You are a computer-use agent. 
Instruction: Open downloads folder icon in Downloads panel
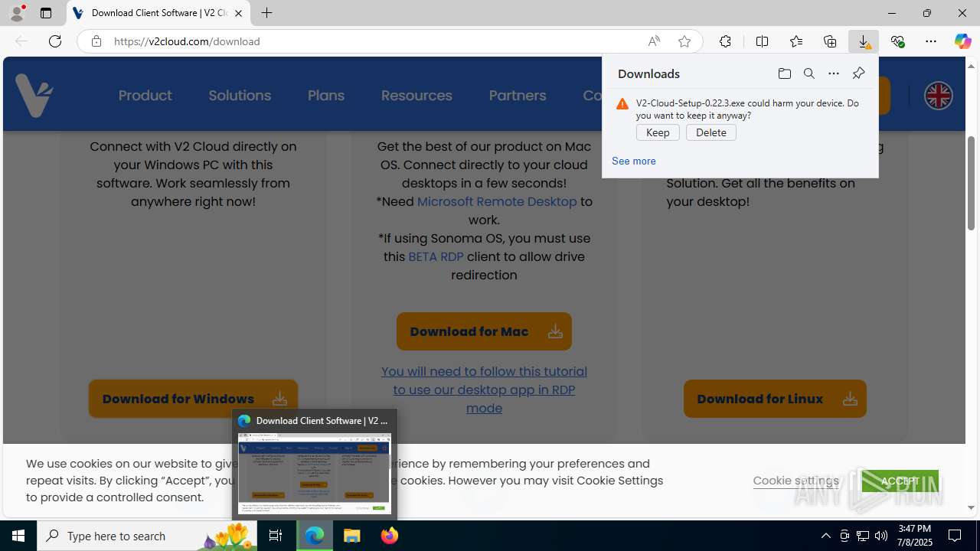coord(784,73)
